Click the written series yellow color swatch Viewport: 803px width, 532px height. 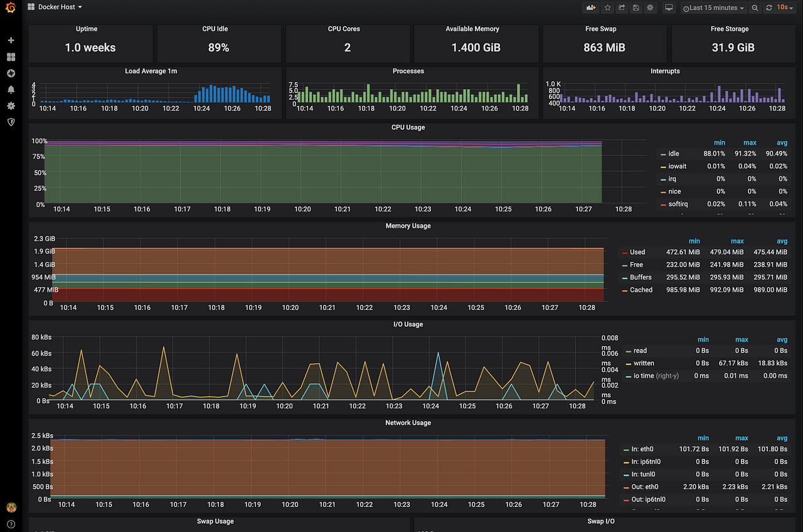click(628, 363)
